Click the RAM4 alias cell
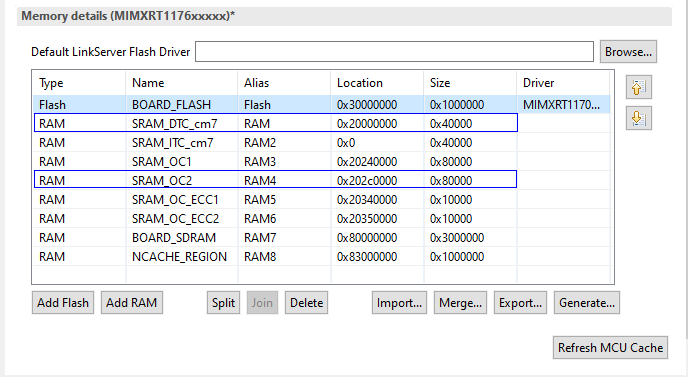688x377 pixels. tap(260, 180)
